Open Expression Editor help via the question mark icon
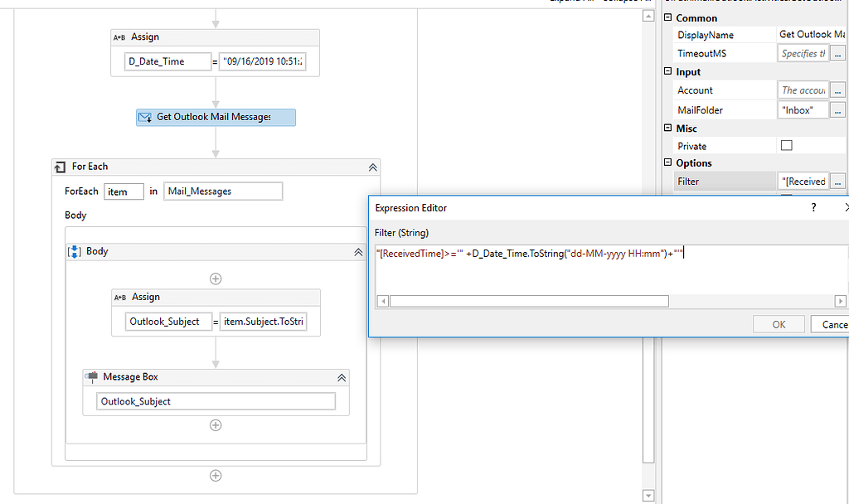Viewport: 849px width, 504px height. tap(813, 207)
